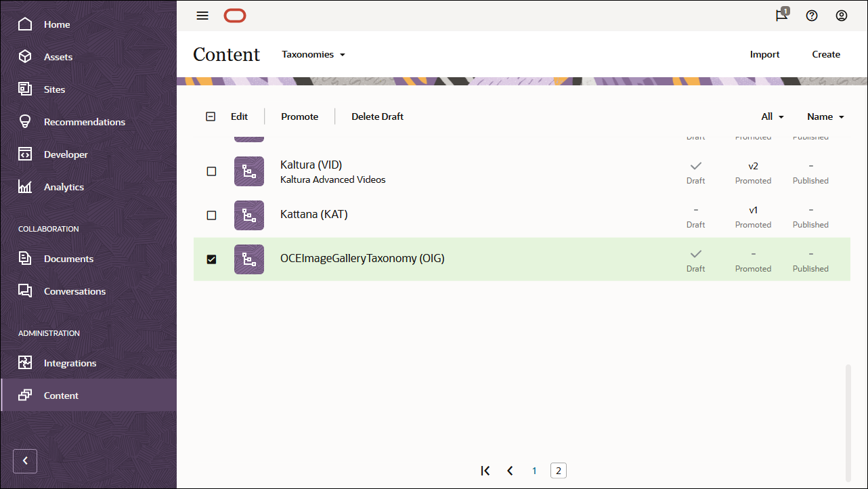This screenshot has height=489, width=868.
Task: Go to results page 2
Action: coord(558,470)
